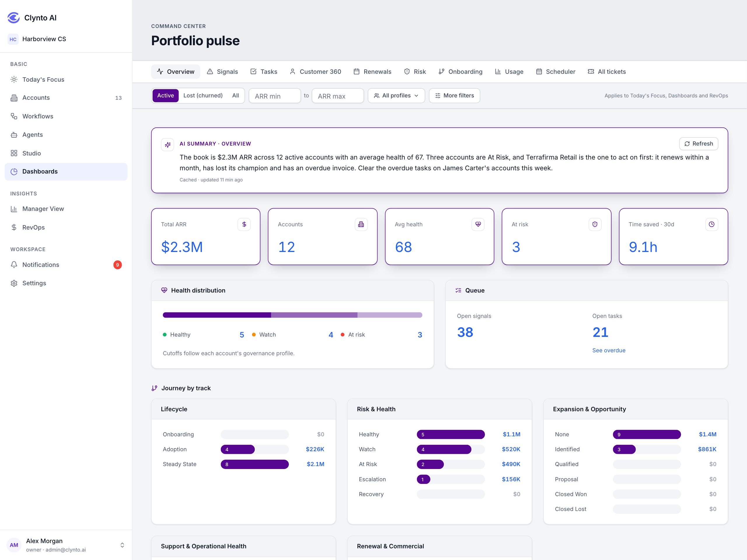Click the At risk shield icon
Viewport: 747px width, 560px height.
[x=595, y=225]
